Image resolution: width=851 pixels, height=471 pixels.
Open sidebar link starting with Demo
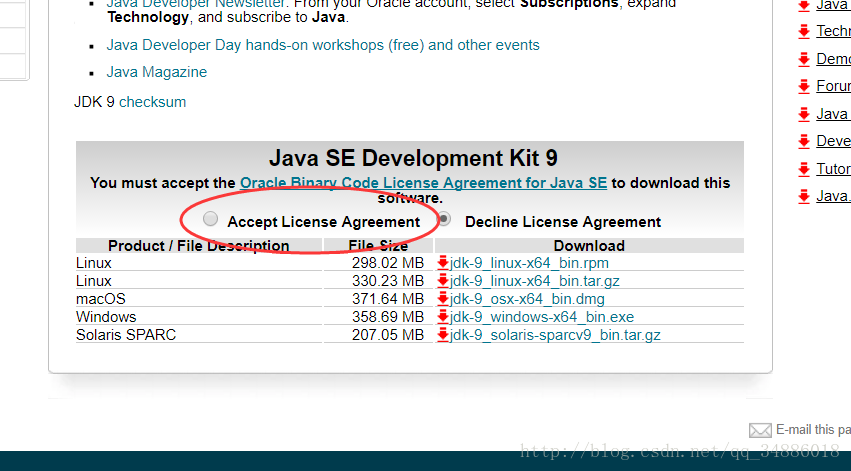pos(834,59)
